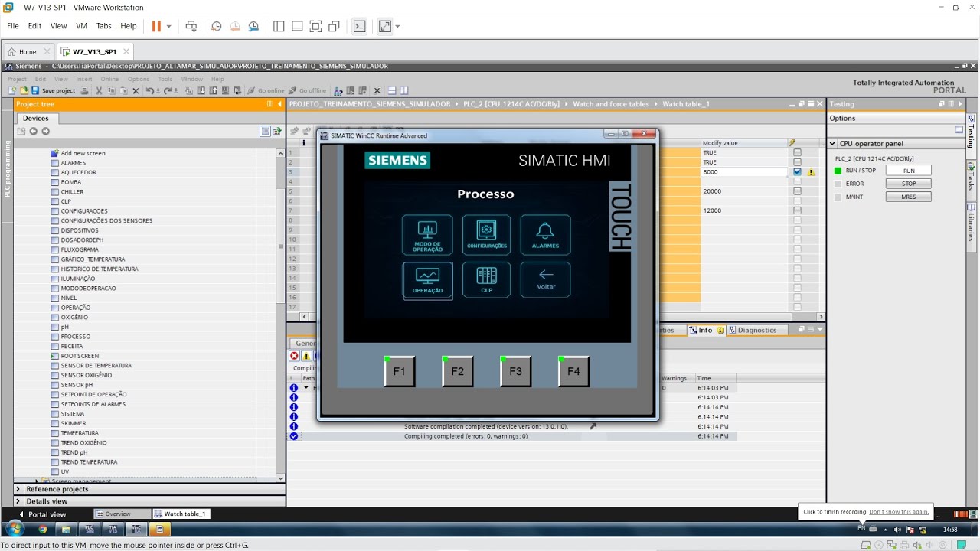Click the F2 function key on HMI

(x=457, y=372)
